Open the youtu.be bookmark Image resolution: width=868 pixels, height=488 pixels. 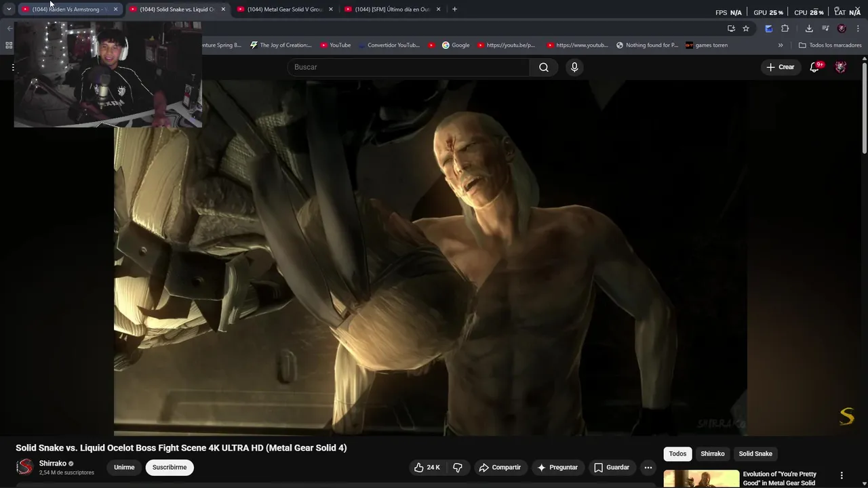pyautogui.click(x=506, y=45)
